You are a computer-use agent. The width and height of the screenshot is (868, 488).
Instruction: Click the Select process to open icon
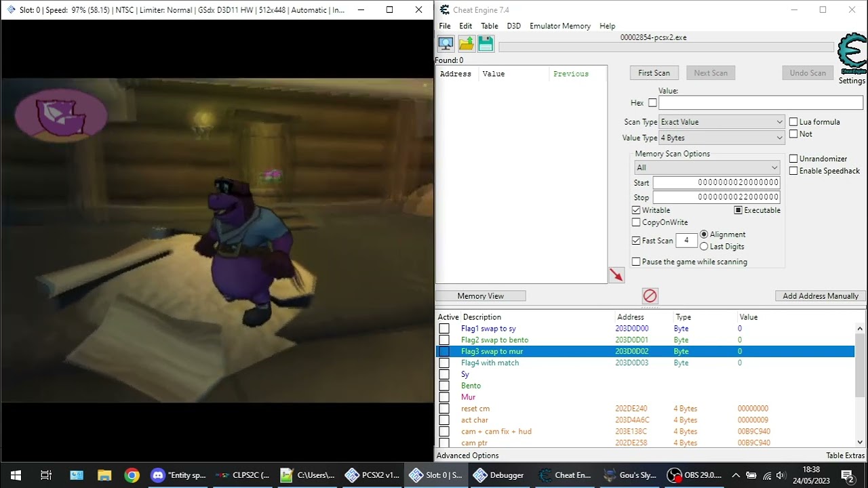pyautogui.click(x=446, y=44)
